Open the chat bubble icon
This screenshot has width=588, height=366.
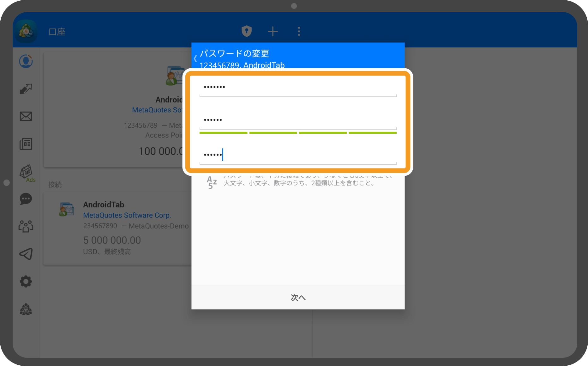pos(26,199)
